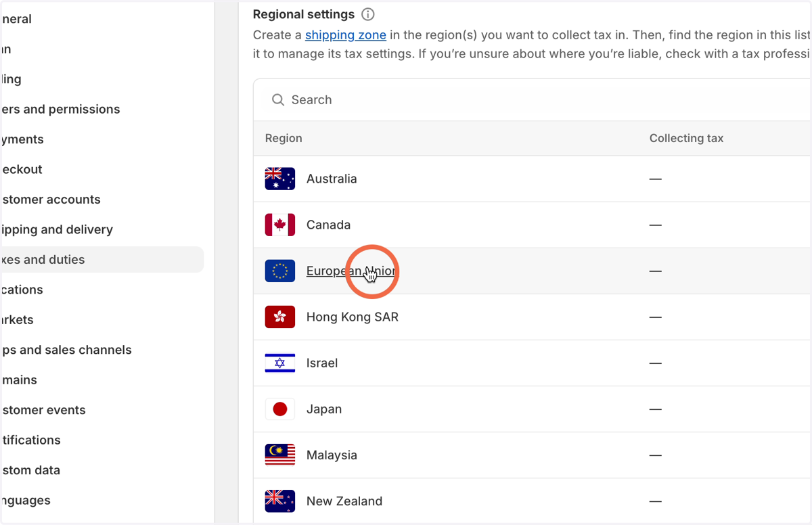The width and height of the screenshot is (812, 525).
Task: Click the Hong Kong SAR region name
Action: tap(353, 317)
